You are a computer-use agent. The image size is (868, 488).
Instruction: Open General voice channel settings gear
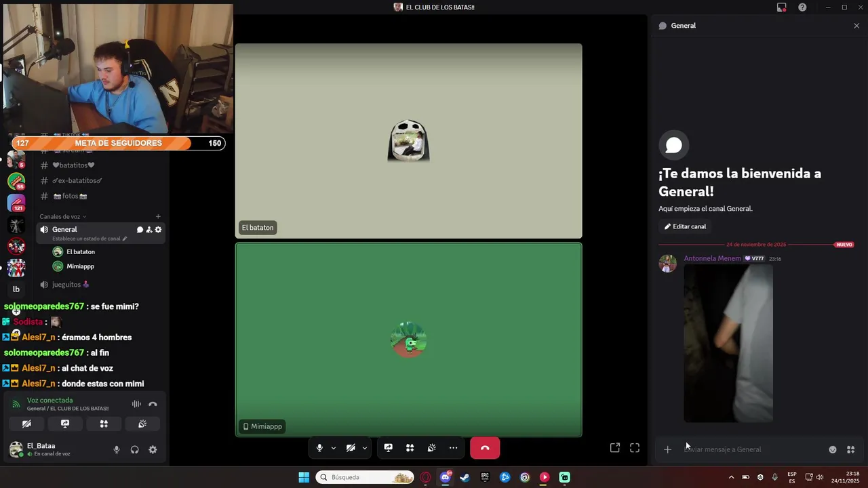(158, 230)
